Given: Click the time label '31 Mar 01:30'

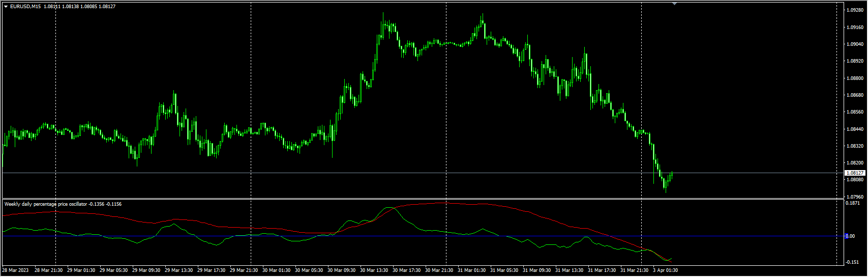Looking at the screenshot, I should [x=471, y=270].
